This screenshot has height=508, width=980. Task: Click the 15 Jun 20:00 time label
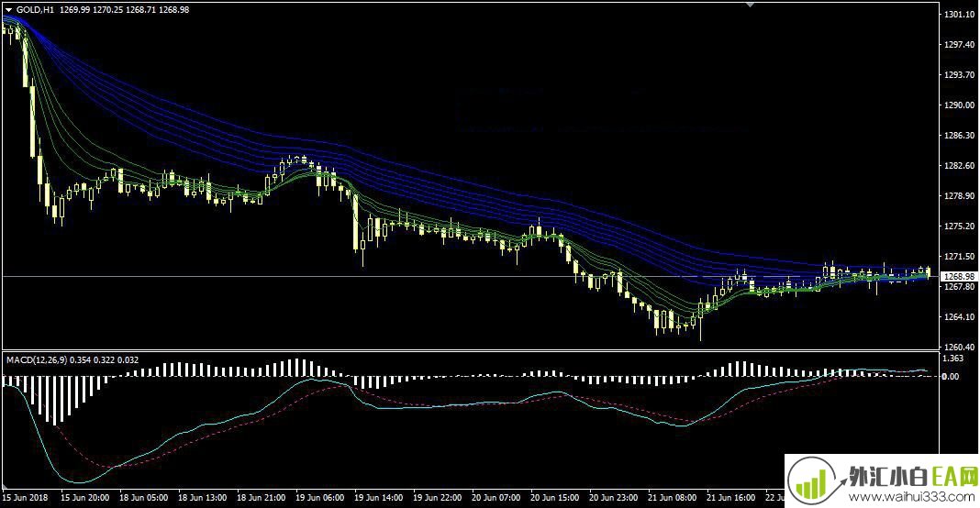(x=85, y=497)
